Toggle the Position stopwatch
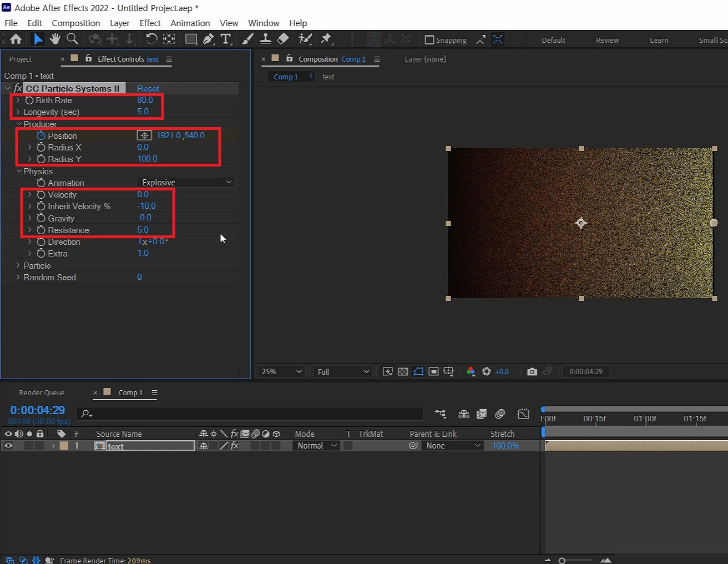The width and height of the screenshot is (728, 564). [x=41, y=135]
